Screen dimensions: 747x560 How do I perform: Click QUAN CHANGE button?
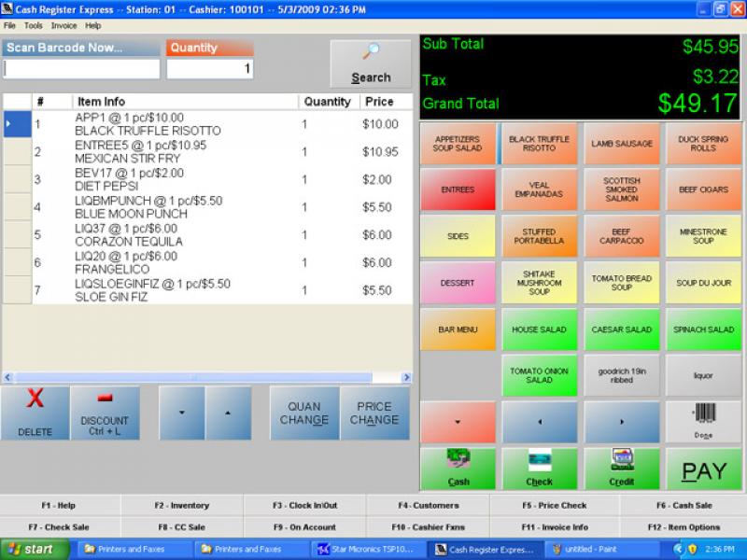(304, 413)
